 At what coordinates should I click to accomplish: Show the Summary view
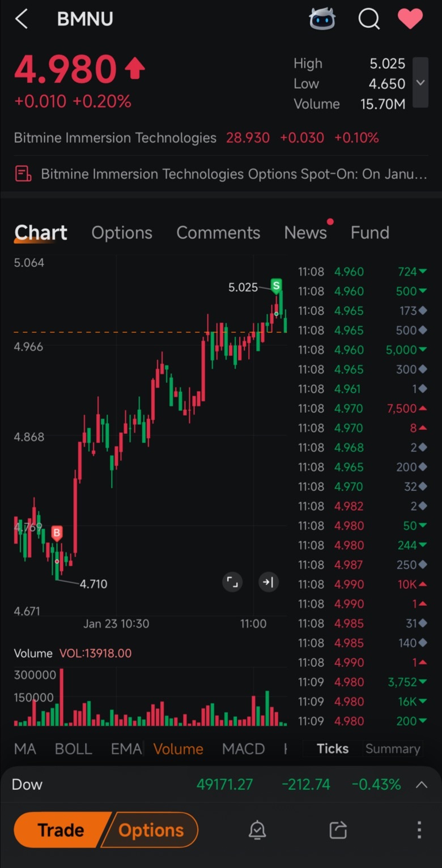pyautogui.click(x=393, y=749)
